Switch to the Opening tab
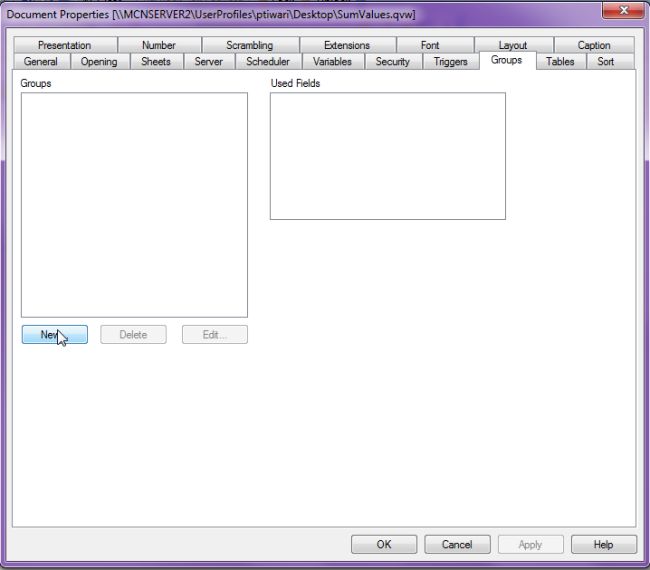The height and width of the screenshot is (570, 650). 99,61
